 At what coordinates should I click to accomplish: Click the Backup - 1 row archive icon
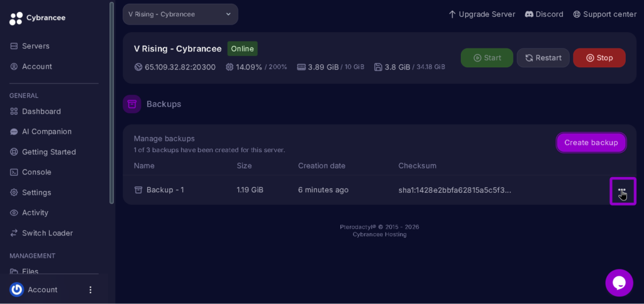[138, 190]
